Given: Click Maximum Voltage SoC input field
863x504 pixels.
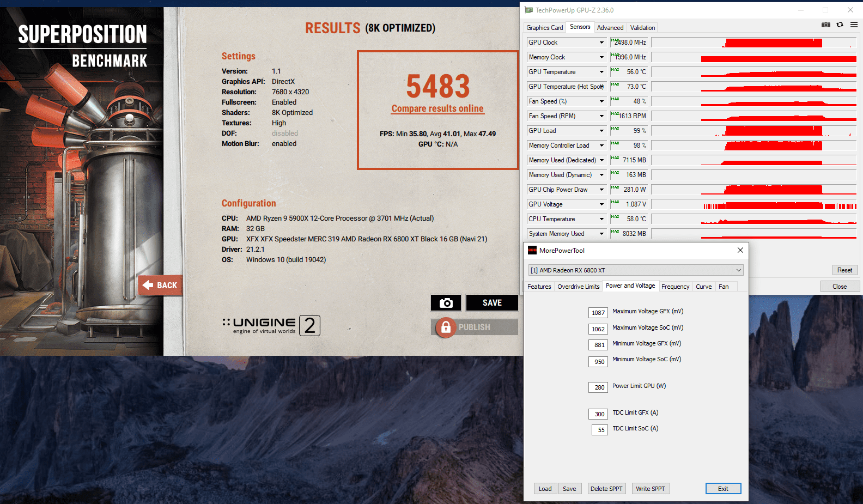Looking at the screenshot, I should coord(598,329).
